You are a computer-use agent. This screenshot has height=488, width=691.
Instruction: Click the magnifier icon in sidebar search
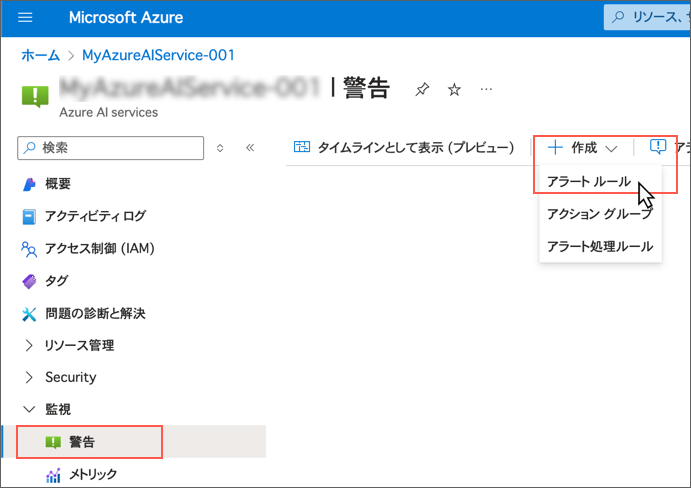point(30,148)
